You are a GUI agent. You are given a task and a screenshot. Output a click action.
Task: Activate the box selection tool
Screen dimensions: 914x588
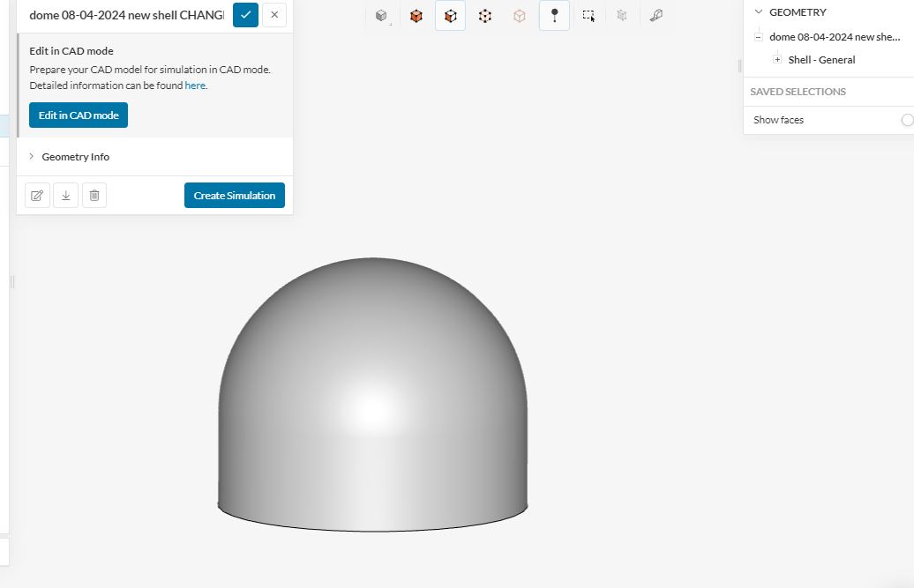tap(588, 16)
